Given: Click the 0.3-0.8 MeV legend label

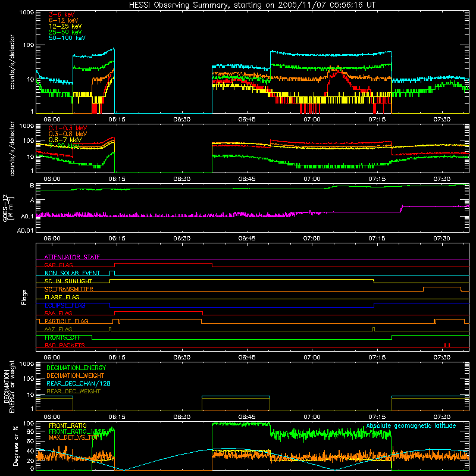Looking at the screenshot, I should (x=68, y=134).
